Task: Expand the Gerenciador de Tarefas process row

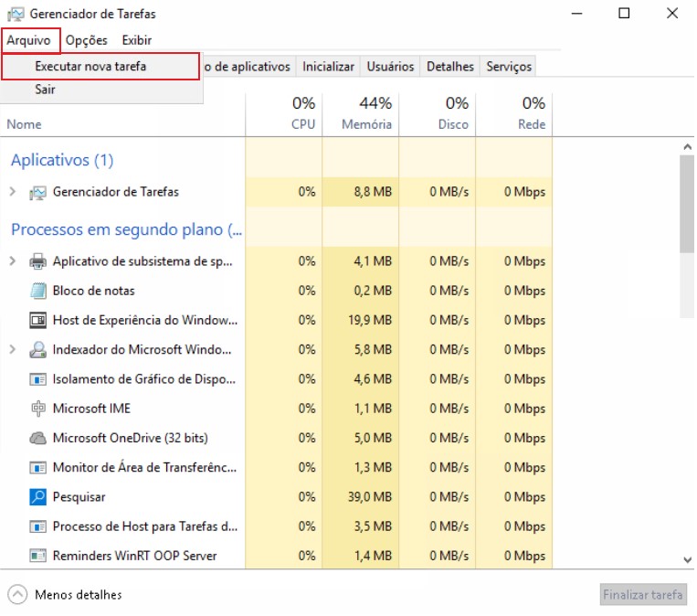Action: pyautogui.click(x=13, y=192)
